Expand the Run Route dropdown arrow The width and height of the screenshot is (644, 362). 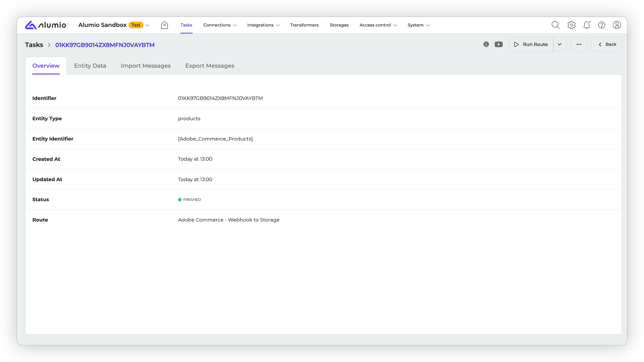tap(559, 44)
